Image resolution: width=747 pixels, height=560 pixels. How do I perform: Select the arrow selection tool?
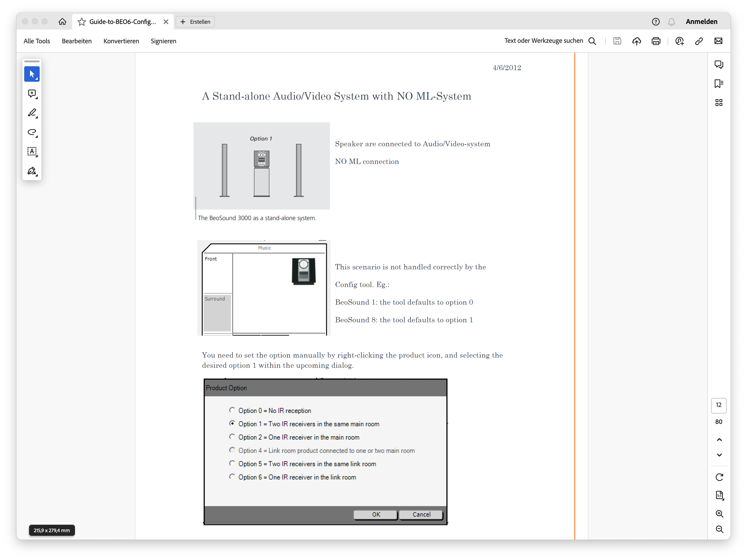click(32, 74)
